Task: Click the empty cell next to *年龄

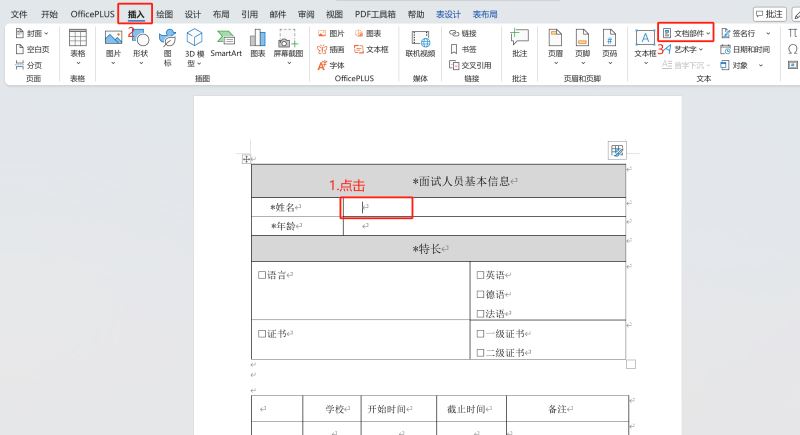Action: click(x=484, y=226)
